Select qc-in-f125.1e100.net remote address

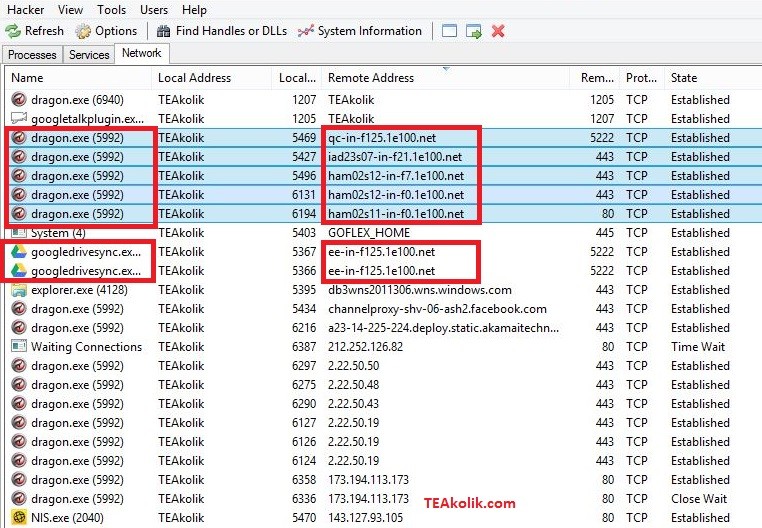tap(382, 138)
